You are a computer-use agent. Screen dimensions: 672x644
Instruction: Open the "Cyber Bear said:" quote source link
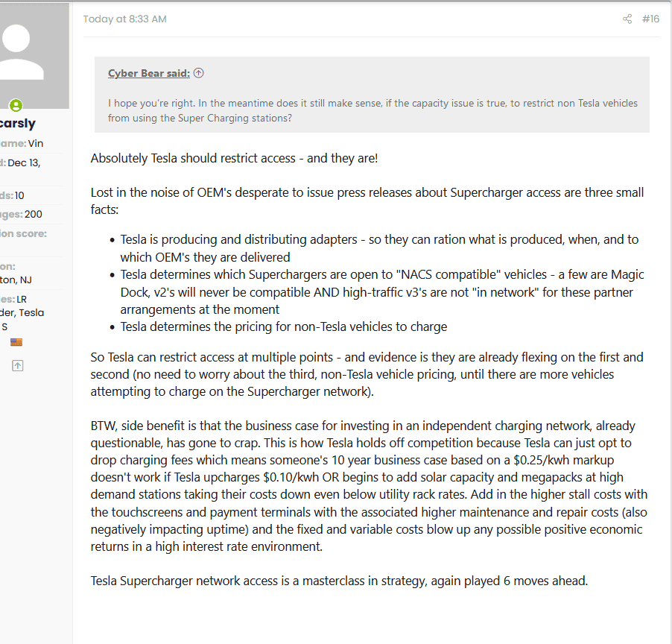pyautogui.click(x=149, y=73)
